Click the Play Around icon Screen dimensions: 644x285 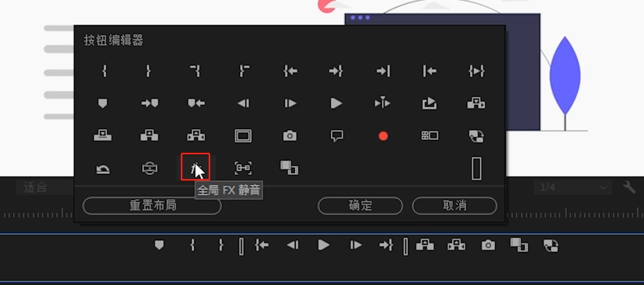click(383, 103)
